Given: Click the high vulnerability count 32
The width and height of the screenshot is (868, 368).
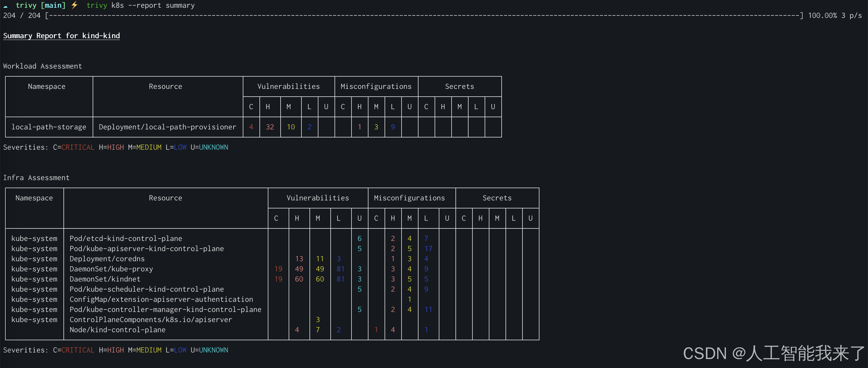Looking at the screenshot, I should click(x=270, y=127).
